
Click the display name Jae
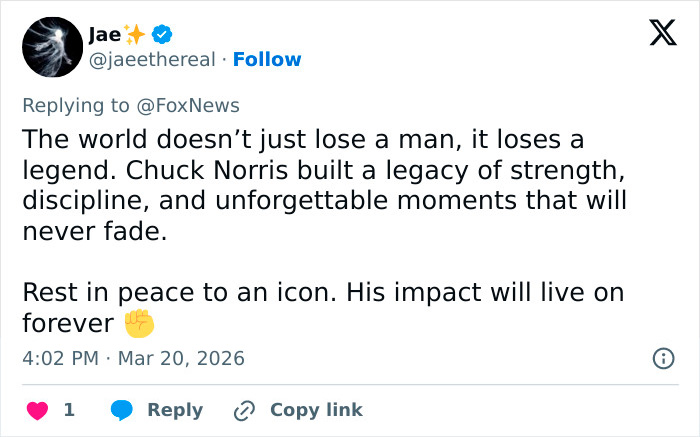point(103,34)
